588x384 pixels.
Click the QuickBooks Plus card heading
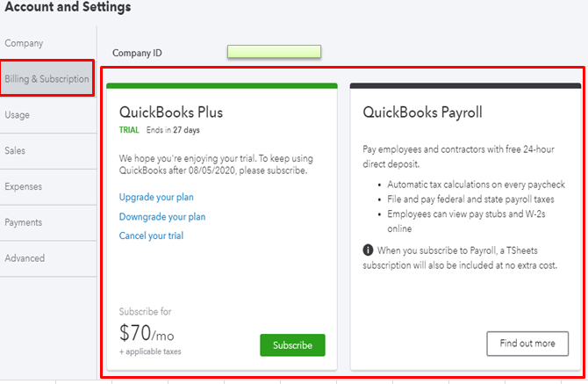click(171, 112)
